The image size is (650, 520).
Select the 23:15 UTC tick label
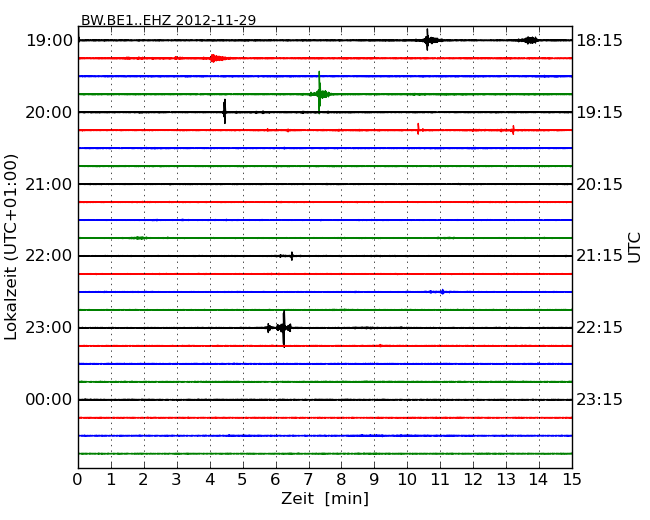[599, 399]
